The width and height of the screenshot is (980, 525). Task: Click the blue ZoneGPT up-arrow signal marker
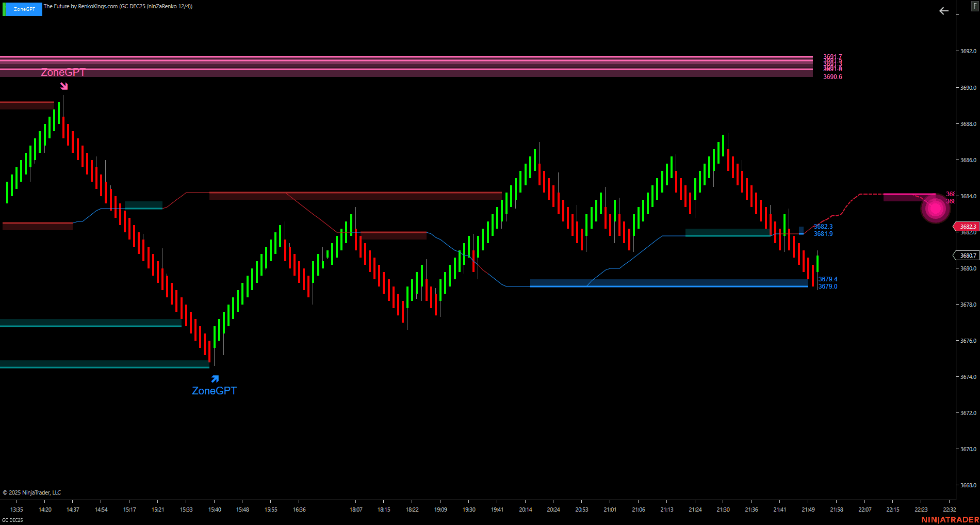click(215, 379)
